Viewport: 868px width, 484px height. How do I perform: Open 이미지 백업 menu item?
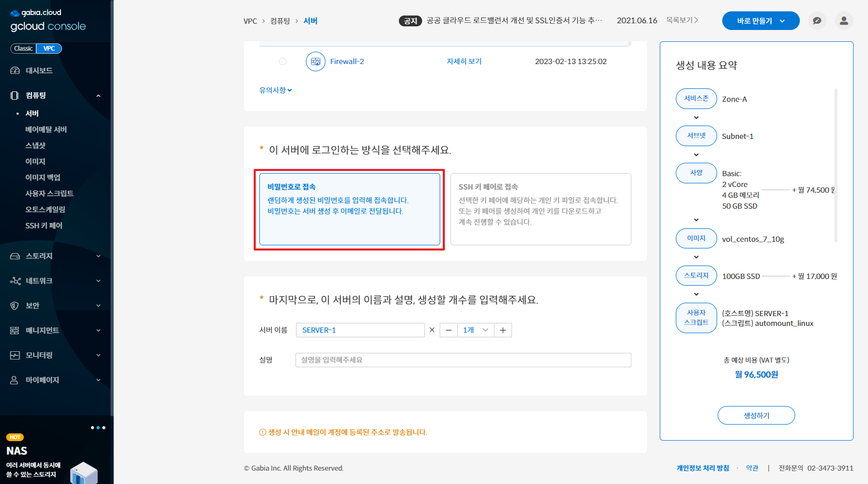(x=43, y=177)
